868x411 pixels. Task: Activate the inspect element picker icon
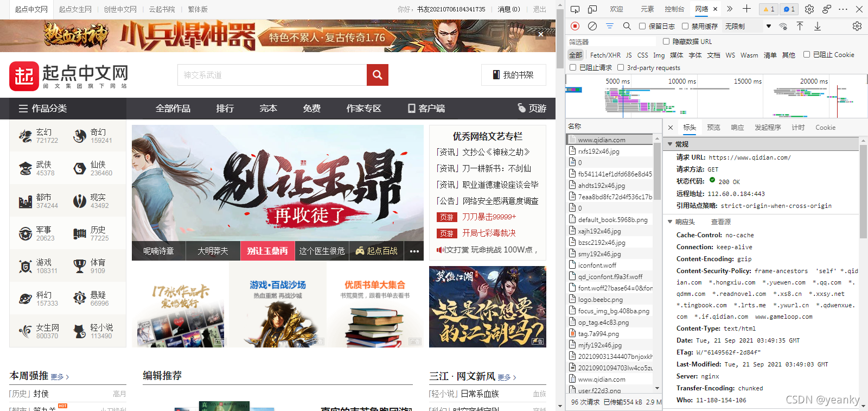tap(575, 9)
